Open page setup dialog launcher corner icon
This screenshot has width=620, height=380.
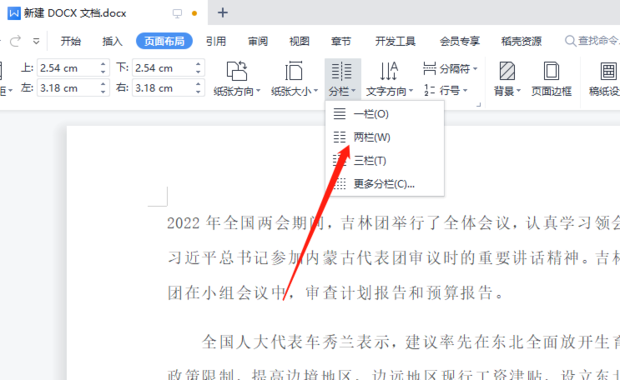pyautogui.click(x=478, y=105)
